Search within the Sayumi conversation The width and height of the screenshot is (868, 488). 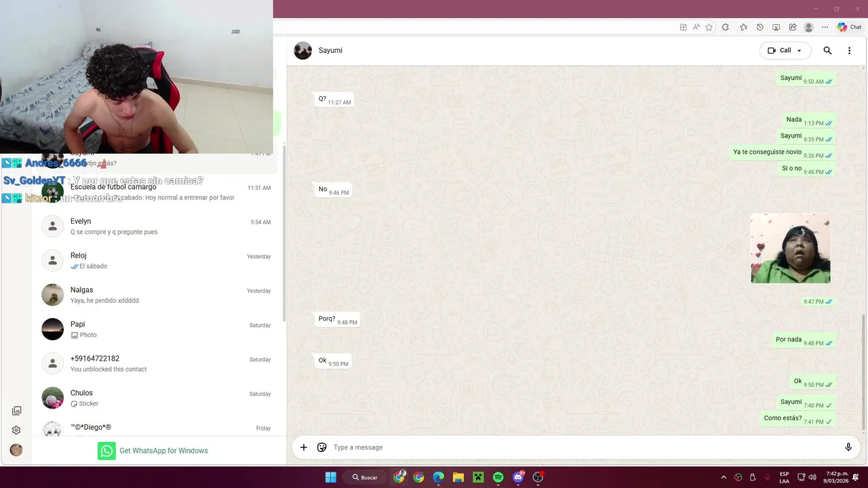pos(827,50)
